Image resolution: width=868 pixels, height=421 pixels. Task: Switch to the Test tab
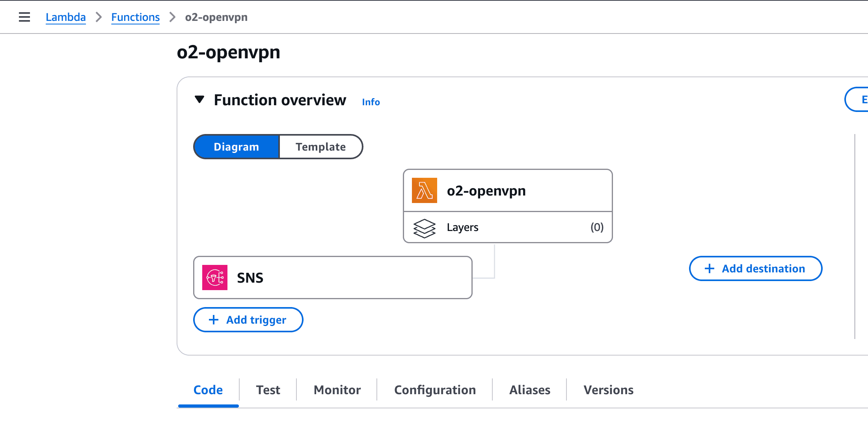tap(268, 389)
